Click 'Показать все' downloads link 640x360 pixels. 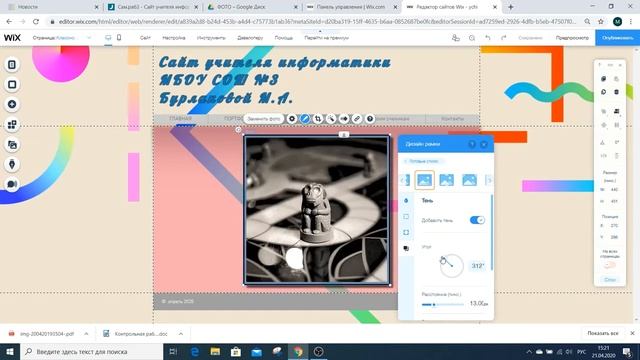[x=602, y=333]
